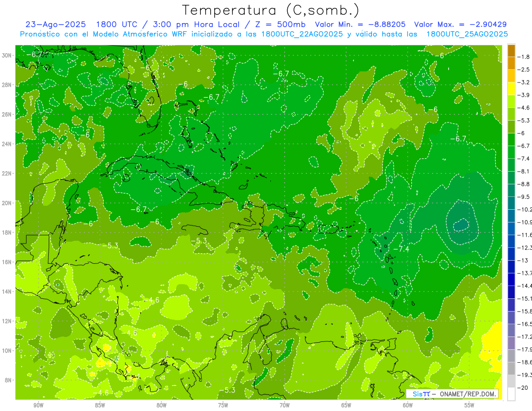This screenshot has height=411, width=532.
Task: Click the "30N" latitude axis label
Action: pos(7,55)
